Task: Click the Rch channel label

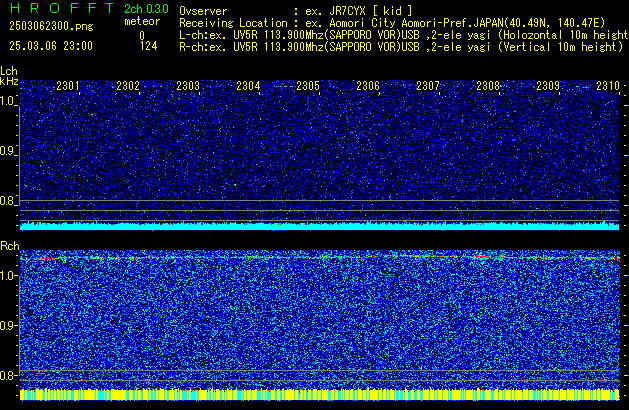Action: pos(10,246)
